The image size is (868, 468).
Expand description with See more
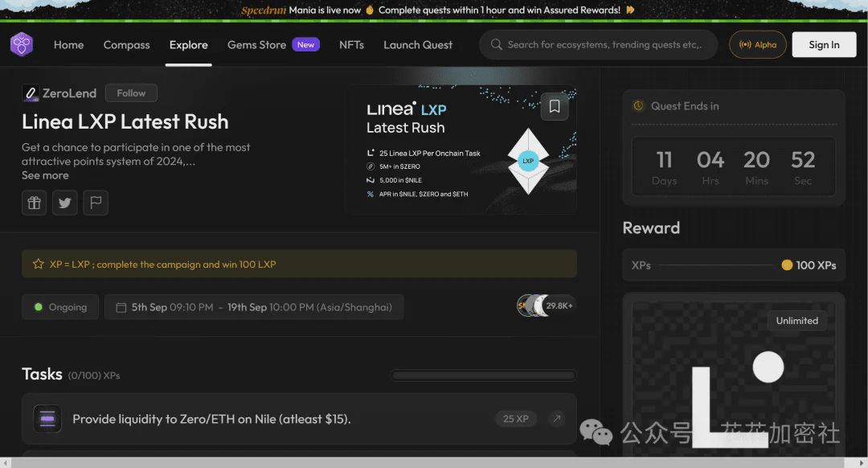tap(45, 175)
